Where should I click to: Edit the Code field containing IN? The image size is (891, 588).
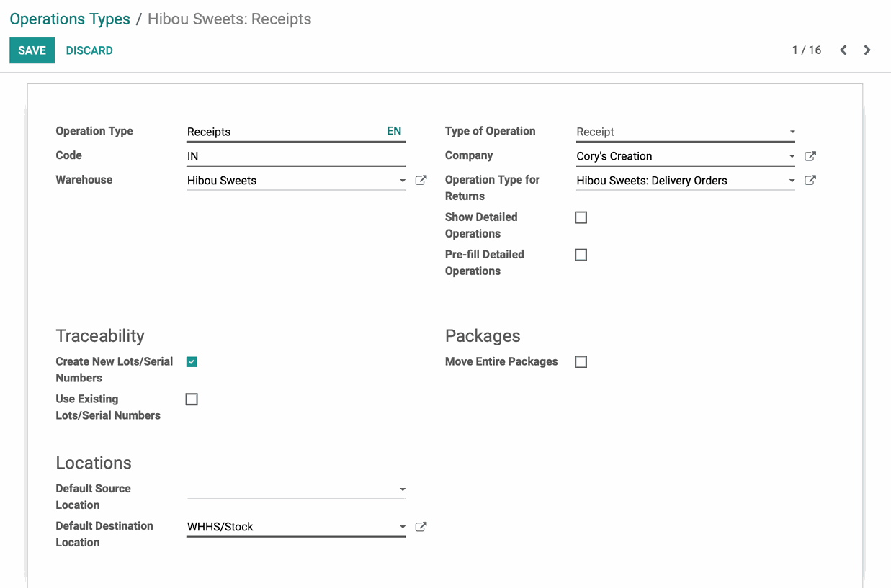pyautogui.click(x=296, y=156)
